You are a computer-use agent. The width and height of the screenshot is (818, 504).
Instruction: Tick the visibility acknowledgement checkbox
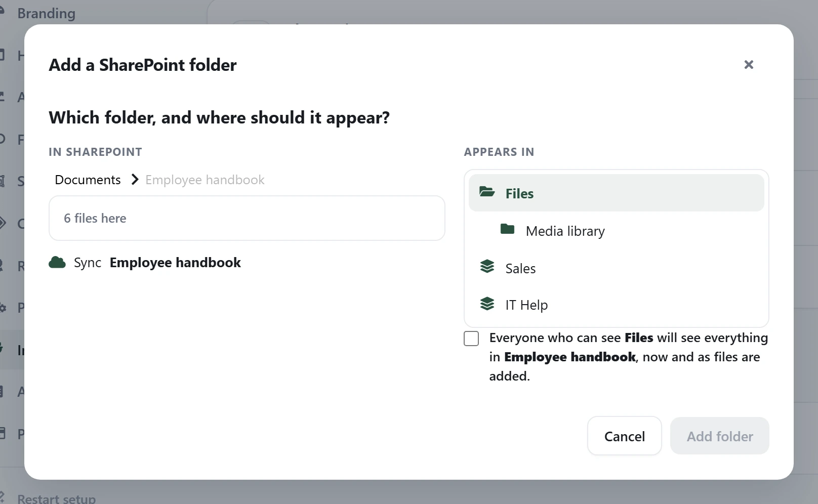471,339
